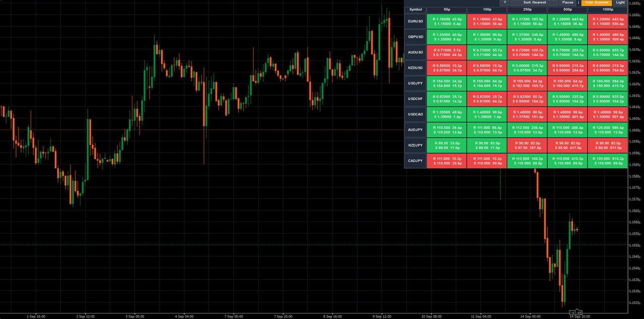Click the GBPUSD 50p level cell
This screenshot has height=319, width=644.
click(x=447, y=37)
